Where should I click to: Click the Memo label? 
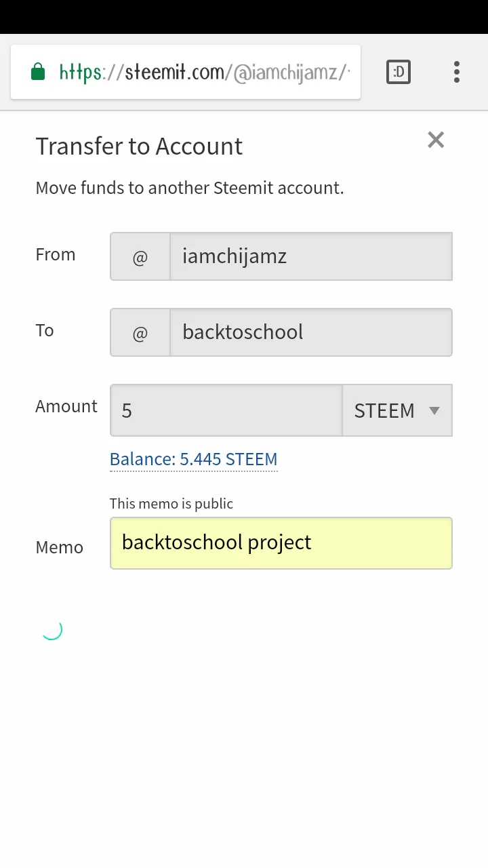pyautogui.click(x=59, y=547)
